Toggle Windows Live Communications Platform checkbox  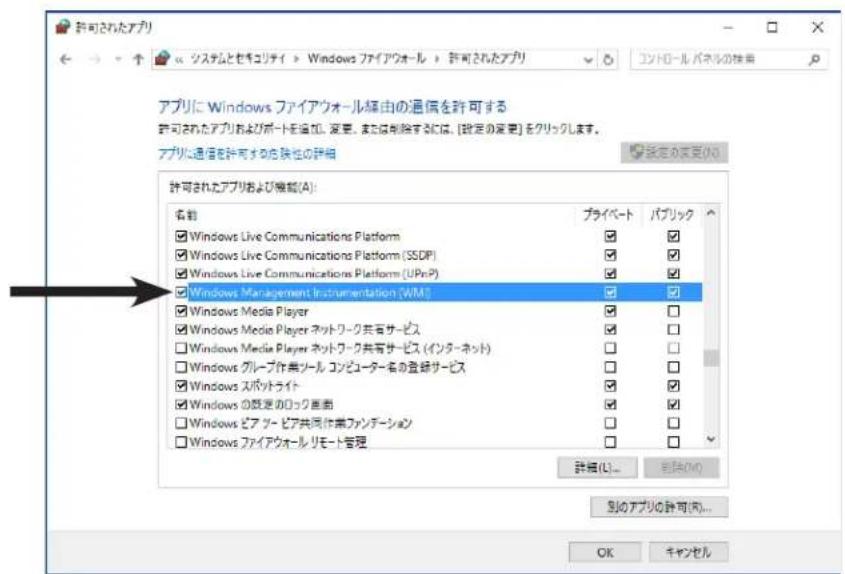(x=181, y=236)
